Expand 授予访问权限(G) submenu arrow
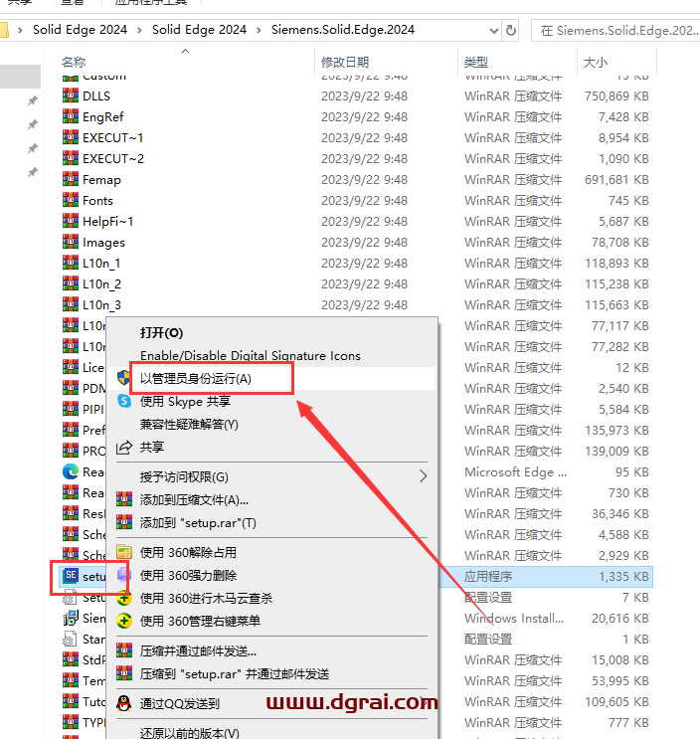Image resolution: width=700 pixels, height=739 pixels. pyautogui.click(x=423, y=476)
